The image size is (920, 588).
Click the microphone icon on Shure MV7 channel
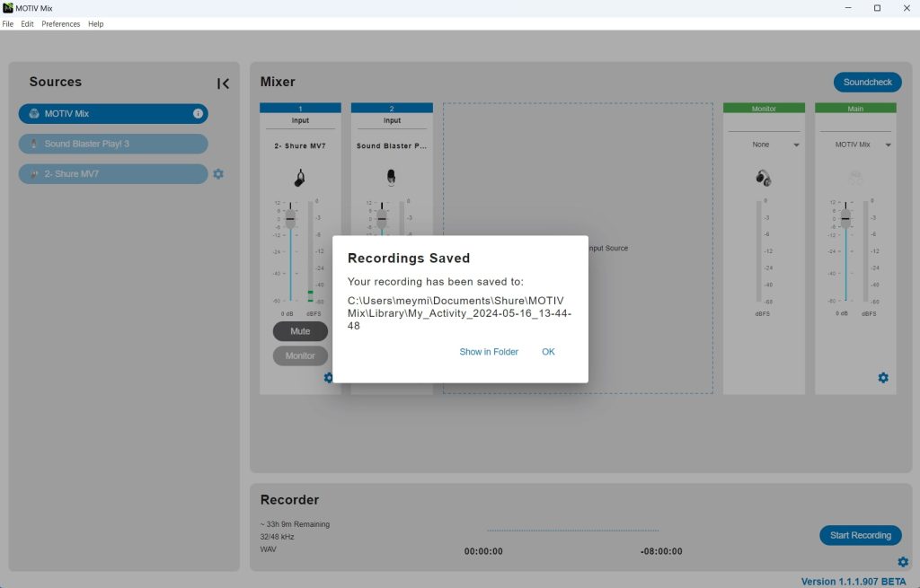point(300,177)
